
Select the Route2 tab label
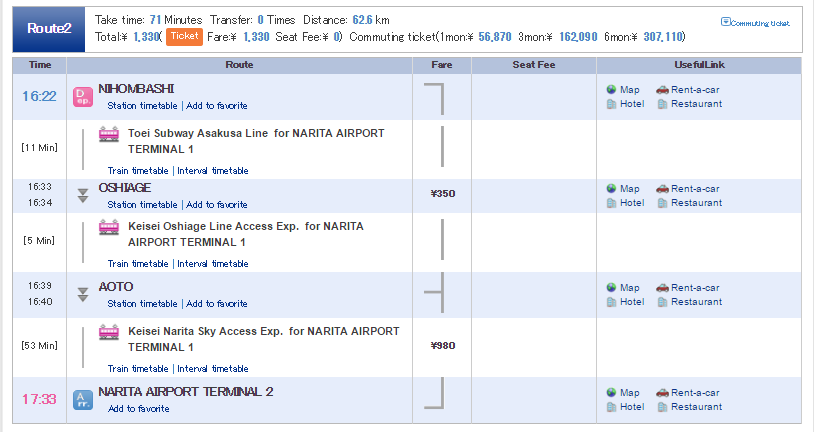[47, 28]
